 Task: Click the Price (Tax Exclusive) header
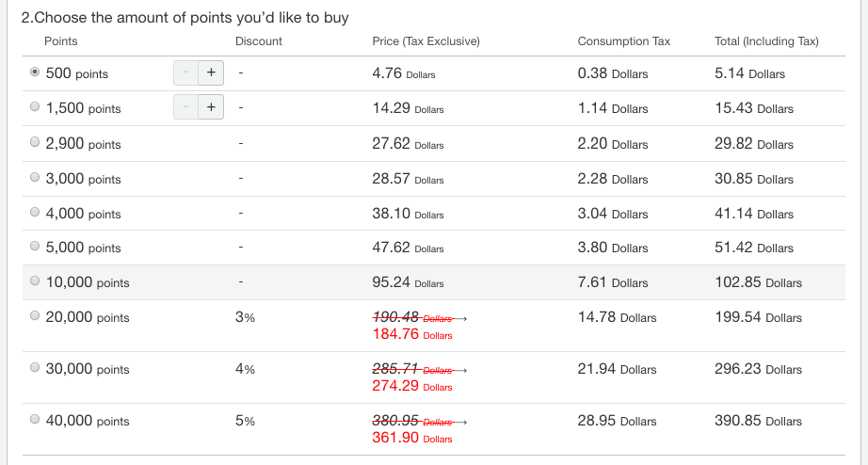[x=426, y=41]
